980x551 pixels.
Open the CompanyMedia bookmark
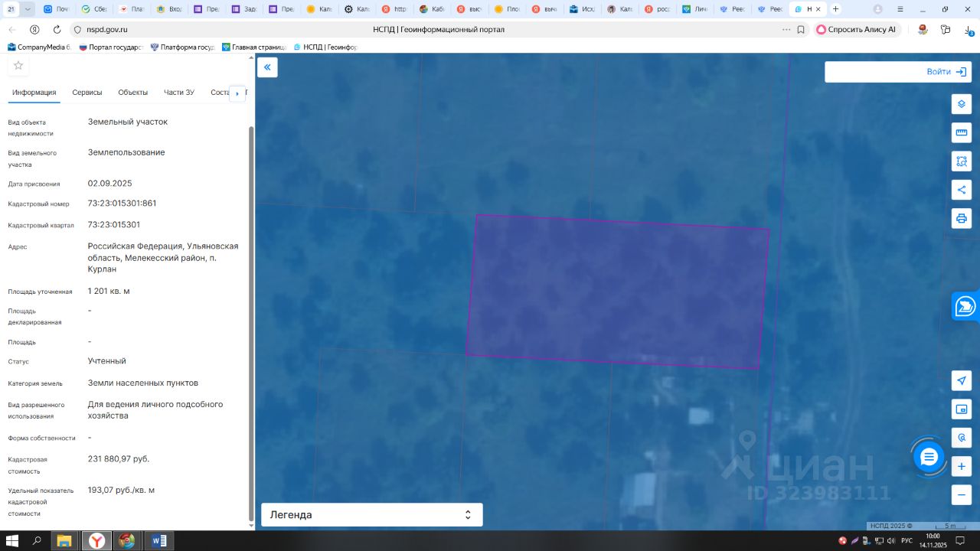click(x=38, y=47)
